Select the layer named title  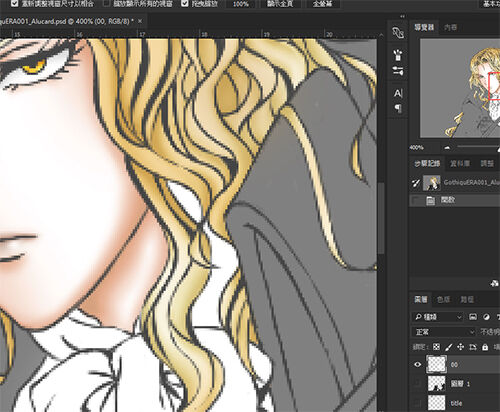tap(456, 403)
